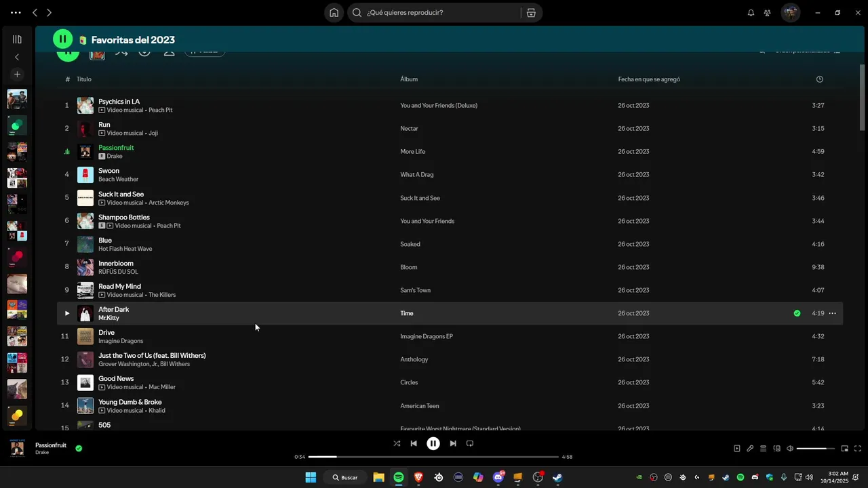The image size is (868, 488).
Task: Go to Spotify Home
Action: (x=334, y=12)
